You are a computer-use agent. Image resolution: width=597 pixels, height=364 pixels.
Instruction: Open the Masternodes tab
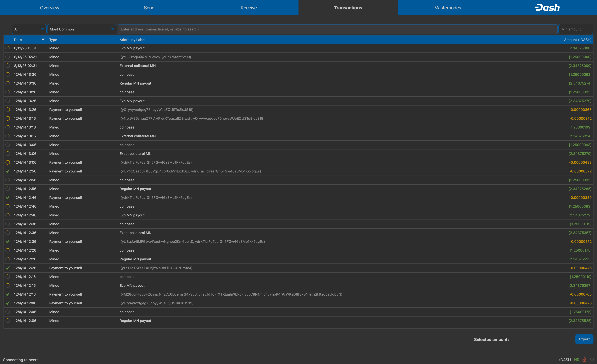point(447,7)
